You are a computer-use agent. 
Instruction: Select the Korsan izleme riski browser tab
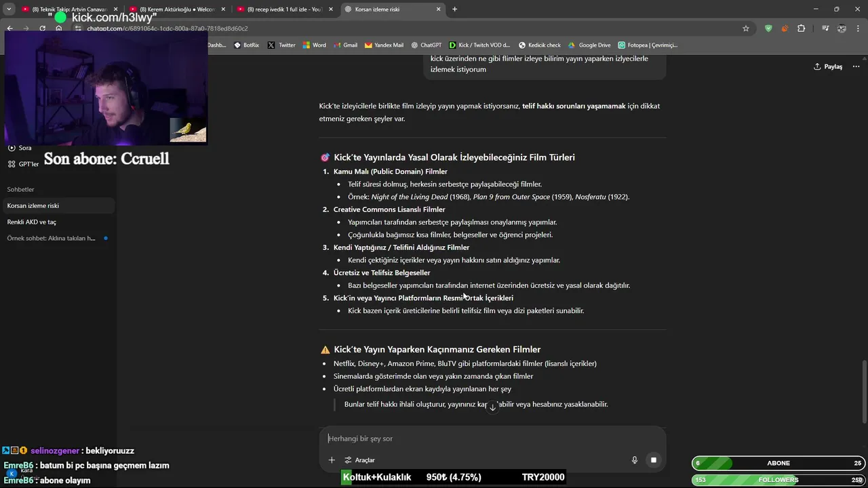392,9
